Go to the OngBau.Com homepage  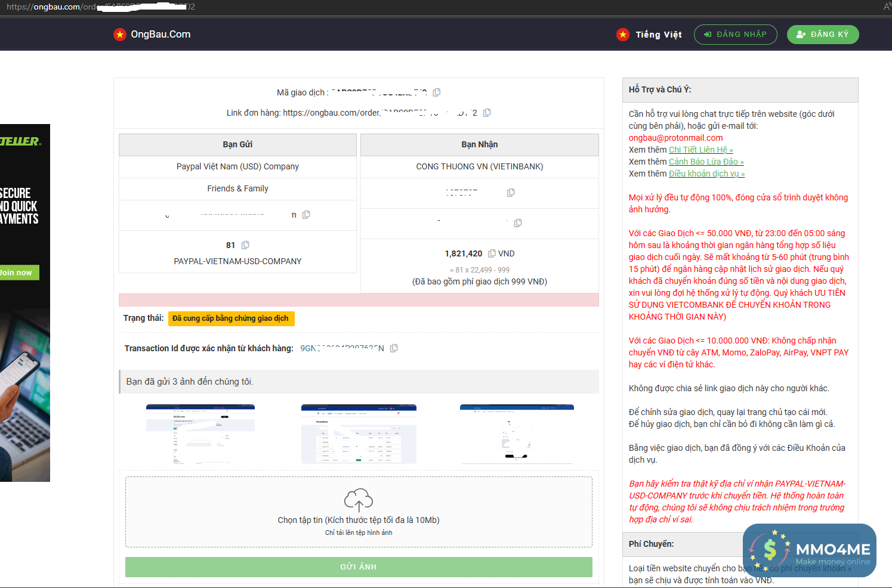click(x=161, y=35)
